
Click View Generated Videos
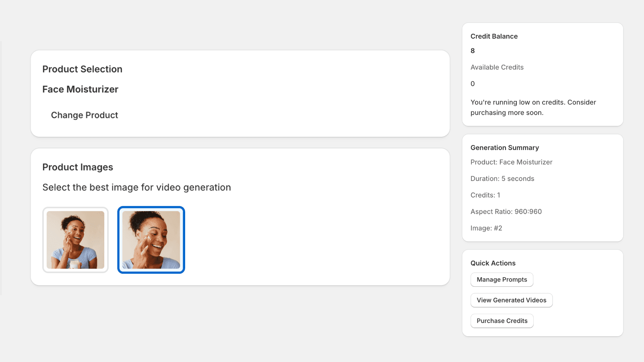point(511,300)
